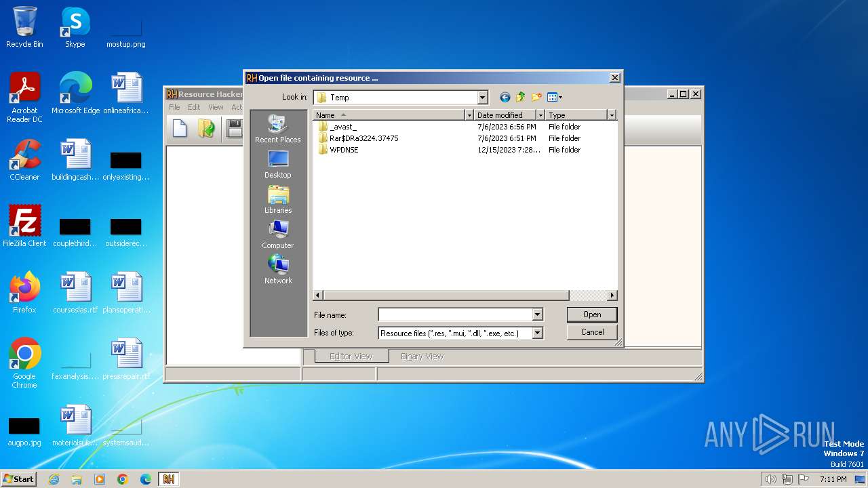Expand the Look in Temp dropdown
Screen dimensions: 868x488
[x=482, y=98]
